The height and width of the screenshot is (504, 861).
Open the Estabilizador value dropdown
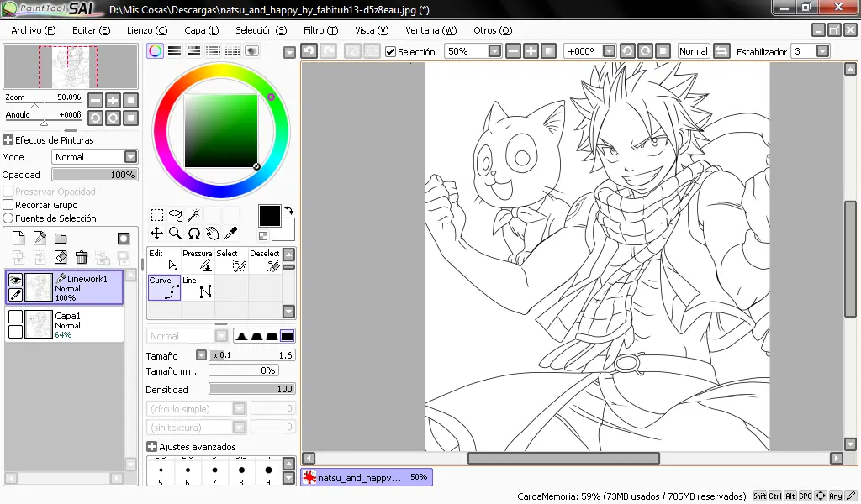pos(822,51)
